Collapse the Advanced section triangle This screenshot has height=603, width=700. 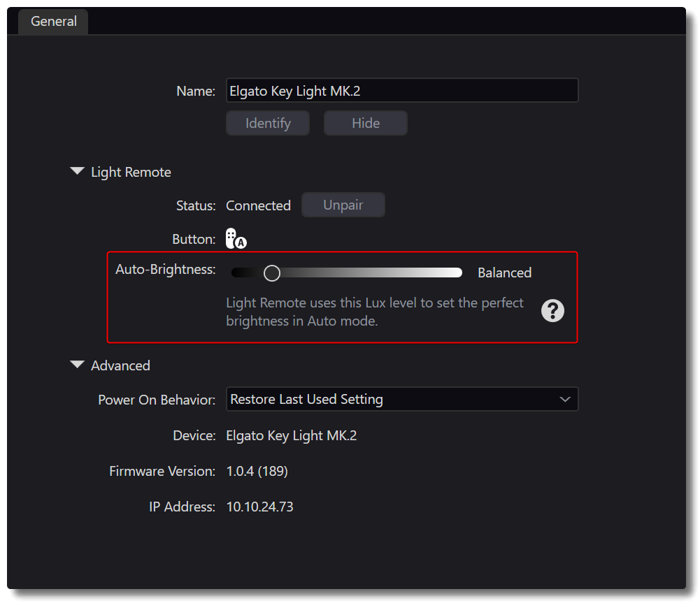point(77,365)
